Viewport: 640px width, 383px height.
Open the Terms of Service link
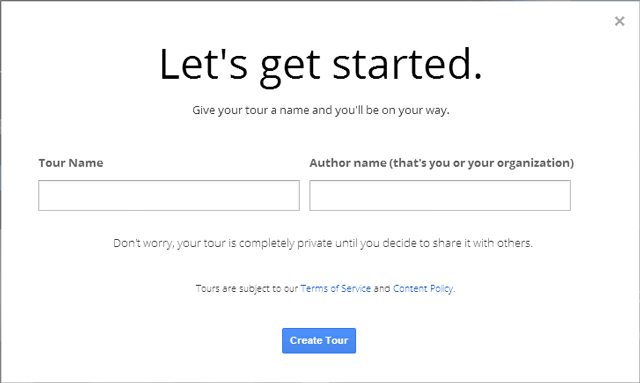336,288
